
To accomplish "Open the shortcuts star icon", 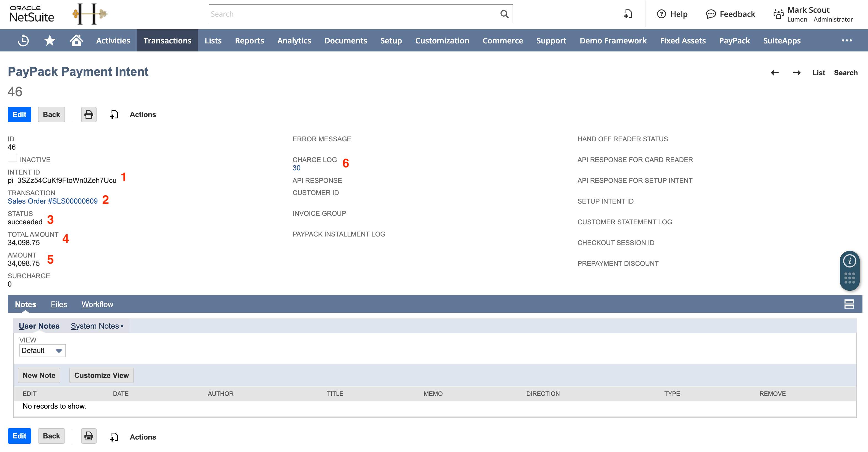I will click(x=49, y=40).
